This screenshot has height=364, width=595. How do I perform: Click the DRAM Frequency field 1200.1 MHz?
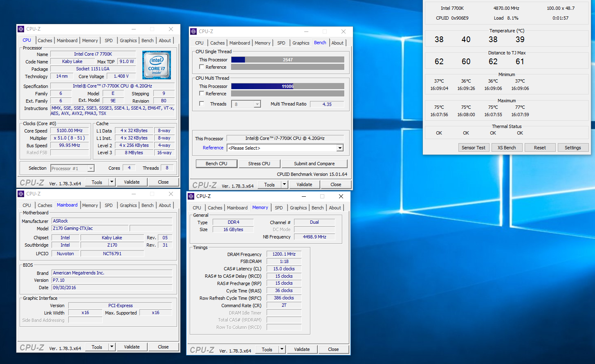[284, 254]
